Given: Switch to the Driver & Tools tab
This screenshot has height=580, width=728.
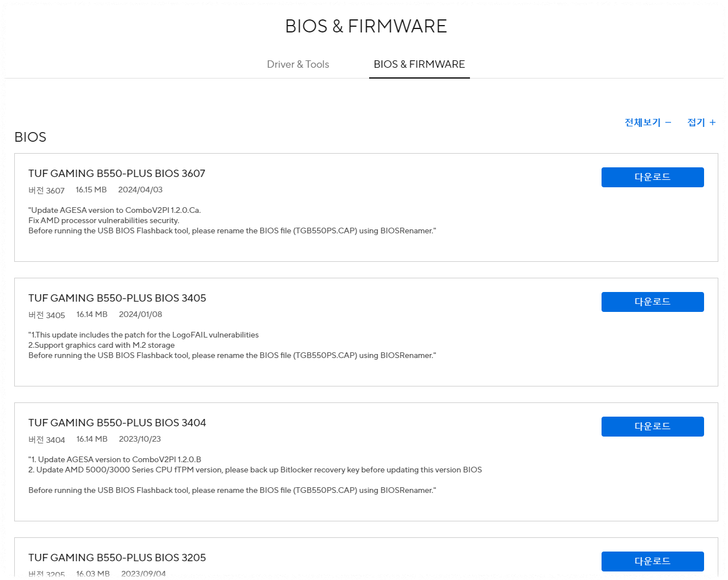Looking at the screenshot, I should [x=298, y=64].
